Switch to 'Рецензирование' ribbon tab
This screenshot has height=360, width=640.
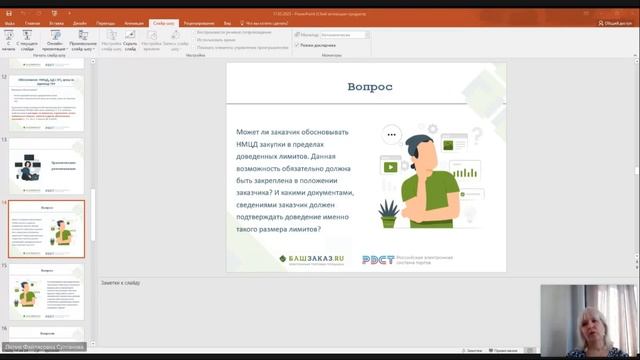(x=199, y=23)
